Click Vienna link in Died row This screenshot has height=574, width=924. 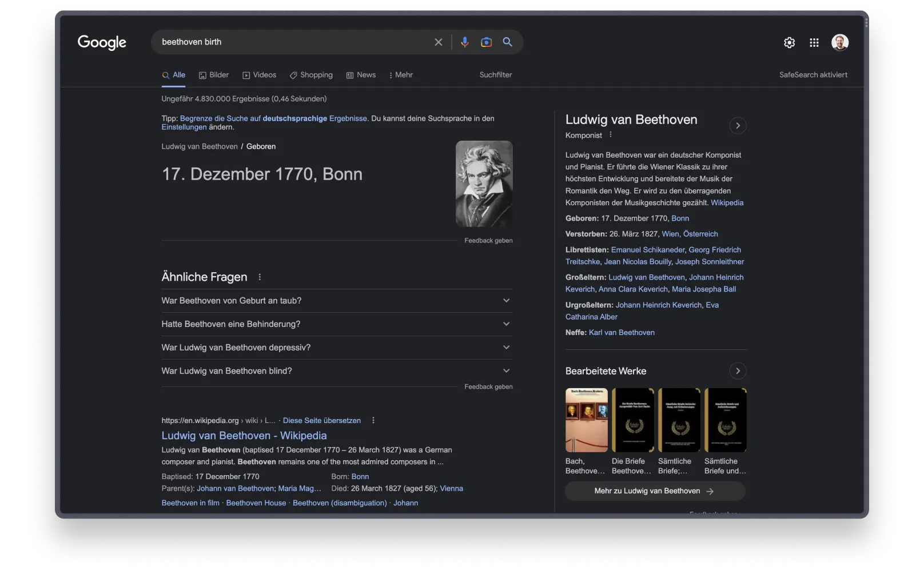coord(452,488)
